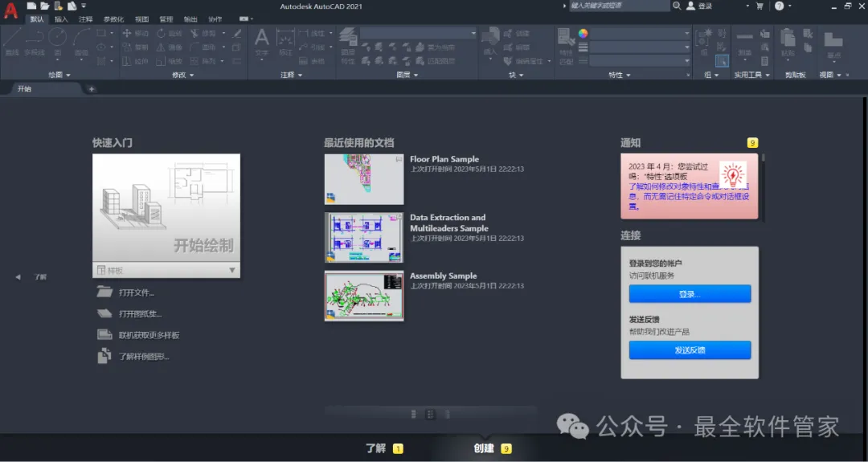Click the search magnifier icon

pyautogui.click(x=677, y=6)
